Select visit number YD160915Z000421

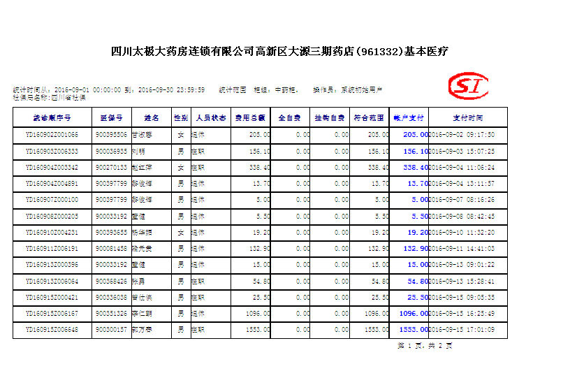[52, 297]
